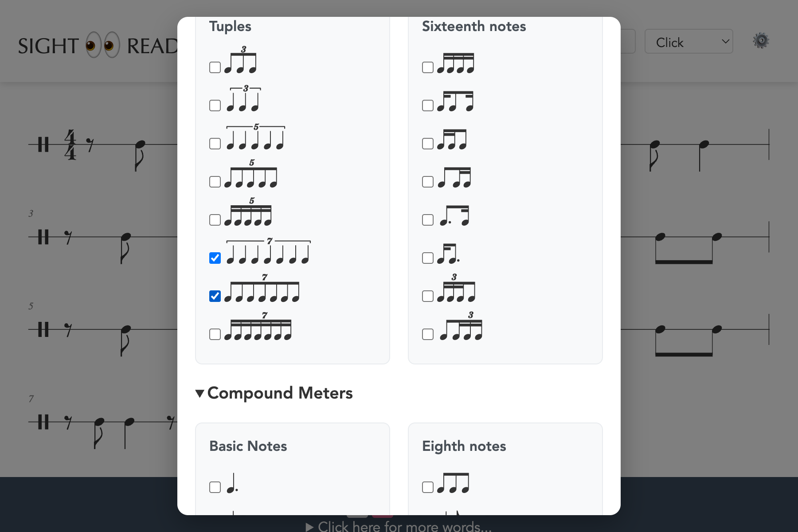Click the SIGHT READ site title link
798x532 pixels.
click(x=98, y=46)
